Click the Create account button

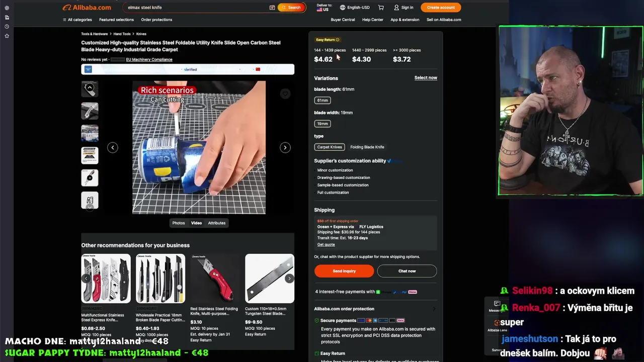click(441, 8)
